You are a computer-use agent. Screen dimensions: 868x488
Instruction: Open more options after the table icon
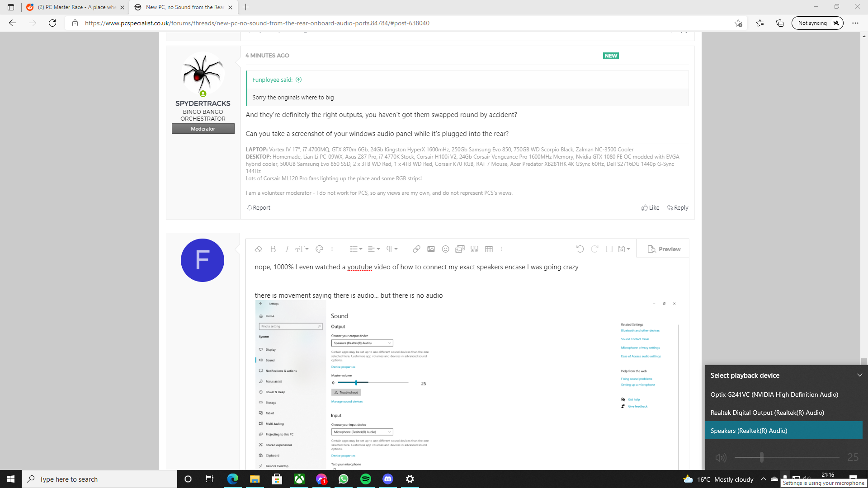(501, 249)
